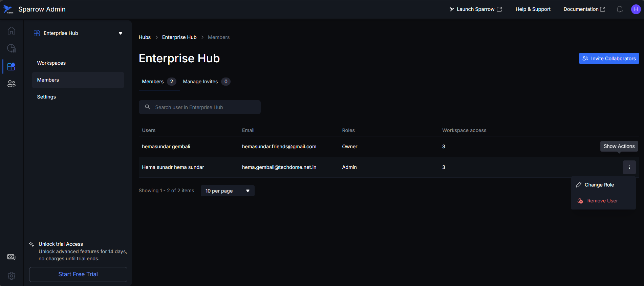Open the analytics chart sidebar icon

[x=11, y=48]
